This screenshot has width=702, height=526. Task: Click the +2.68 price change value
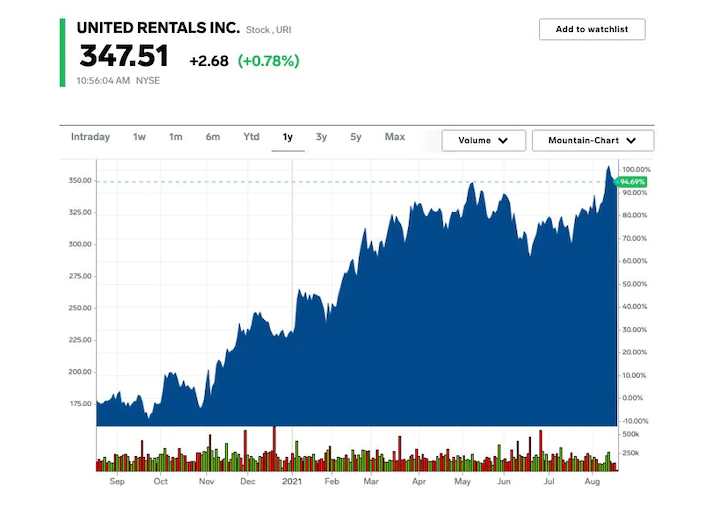[209, 61]
